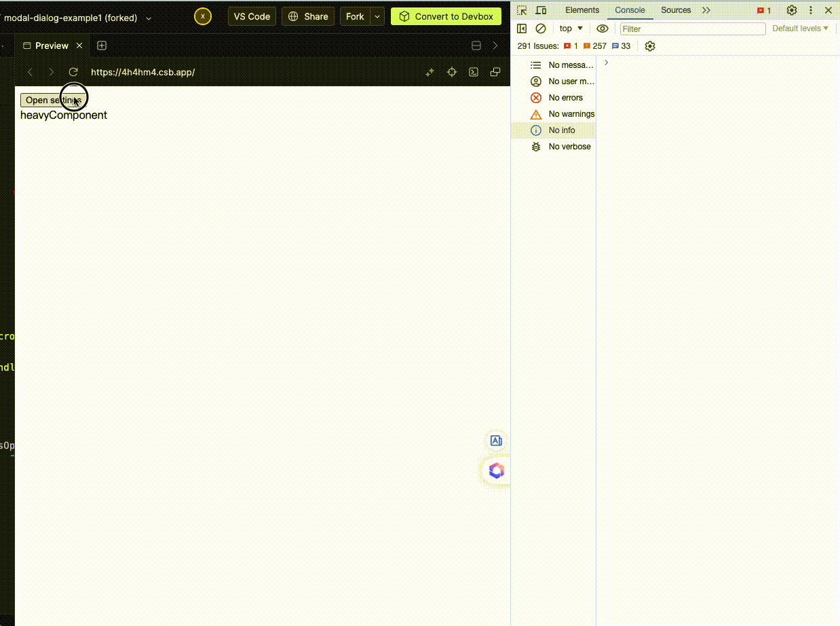Image resolution: width=840 pixels, height=626 pixels.
Task: Open the top frame context dropdown
Action: pos(571,29)
